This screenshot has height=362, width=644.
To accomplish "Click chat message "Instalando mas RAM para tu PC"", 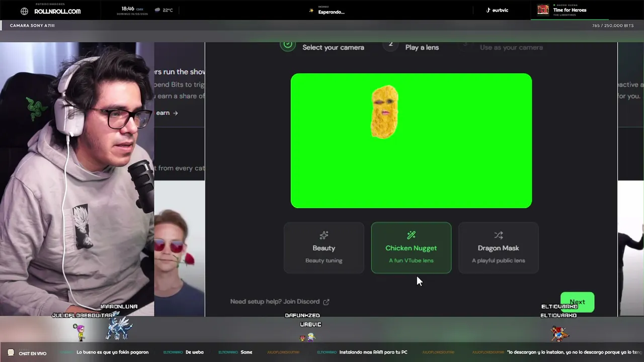I will (373, 352).
